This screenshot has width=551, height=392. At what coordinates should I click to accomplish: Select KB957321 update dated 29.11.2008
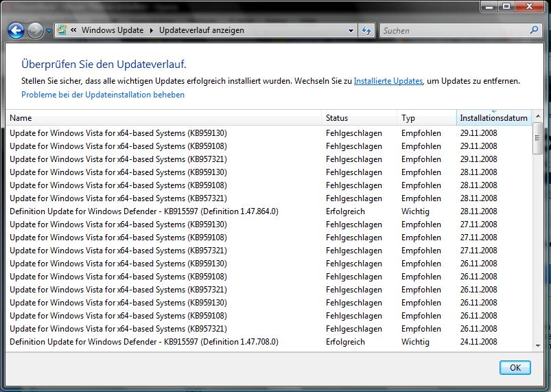pyautogui.click(x=118, y=159)
